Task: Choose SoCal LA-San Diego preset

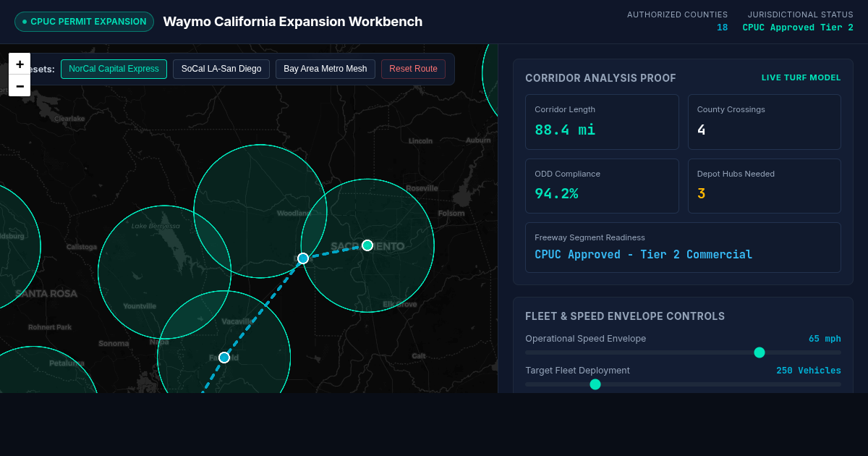Action: (x=221, y=69)
